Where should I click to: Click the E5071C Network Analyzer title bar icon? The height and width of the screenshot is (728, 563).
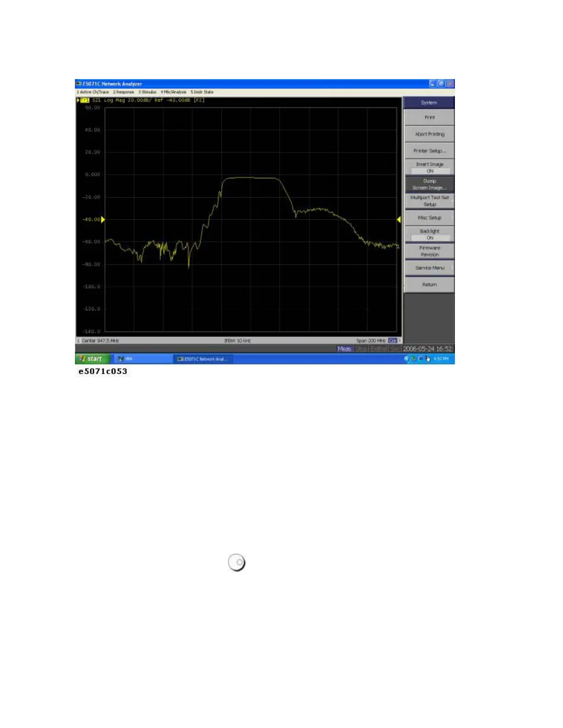(79, 84)
